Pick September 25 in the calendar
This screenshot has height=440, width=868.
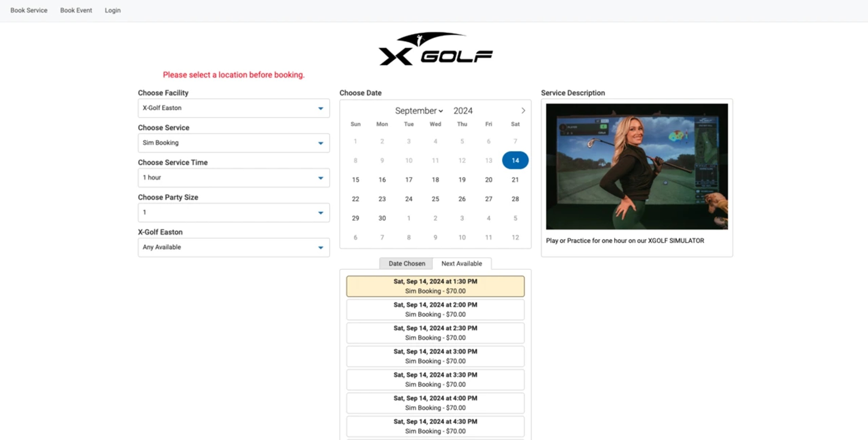click(435, 199)
